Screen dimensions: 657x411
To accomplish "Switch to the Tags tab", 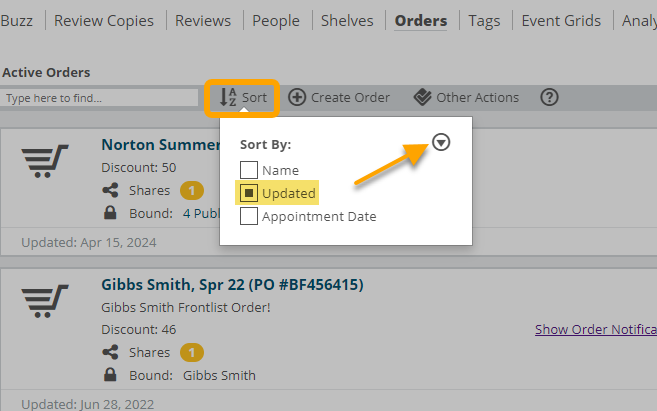I will tap(484, 20).
